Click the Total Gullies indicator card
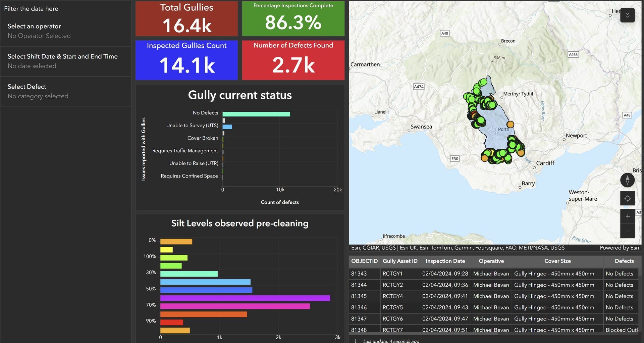Viewport: 644px width, 343px height. tap(186, 18)
